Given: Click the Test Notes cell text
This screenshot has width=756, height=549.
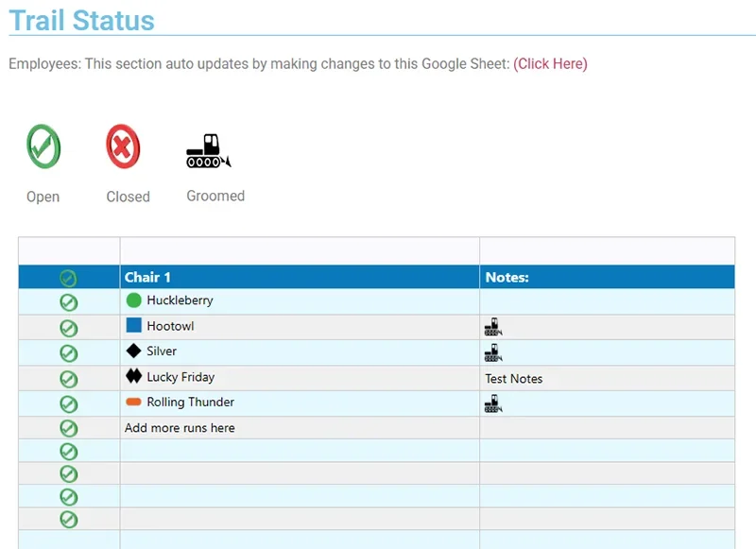Looking at the screenshot, I should click(x=514, y=378).
